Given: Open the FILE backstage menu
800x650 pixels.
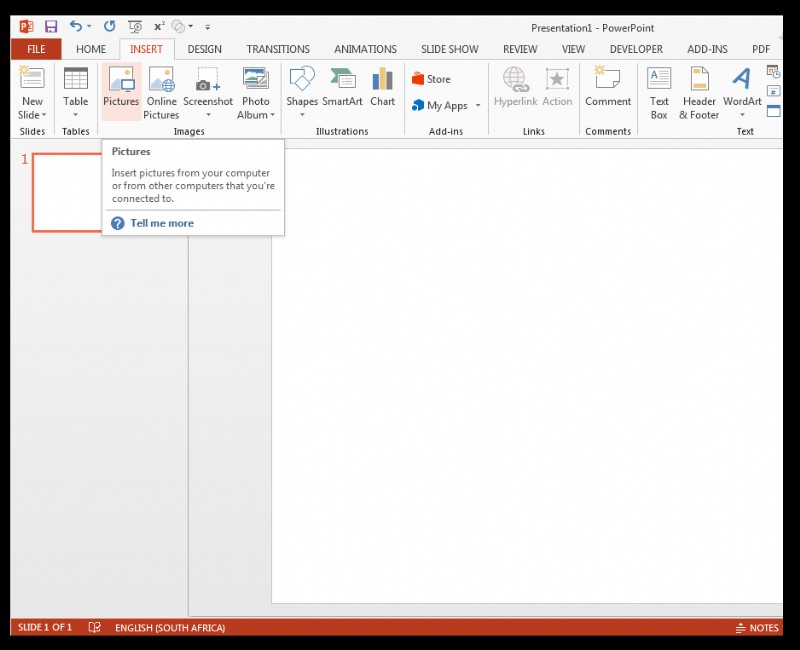Looking at the screenshot, I should coord(36,49).
